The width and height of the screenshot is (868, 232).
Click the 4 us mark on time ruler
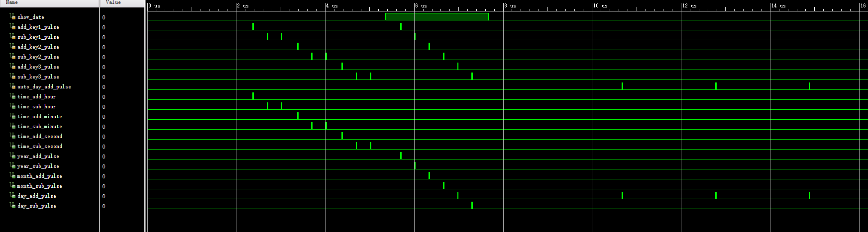click(332, 5)
